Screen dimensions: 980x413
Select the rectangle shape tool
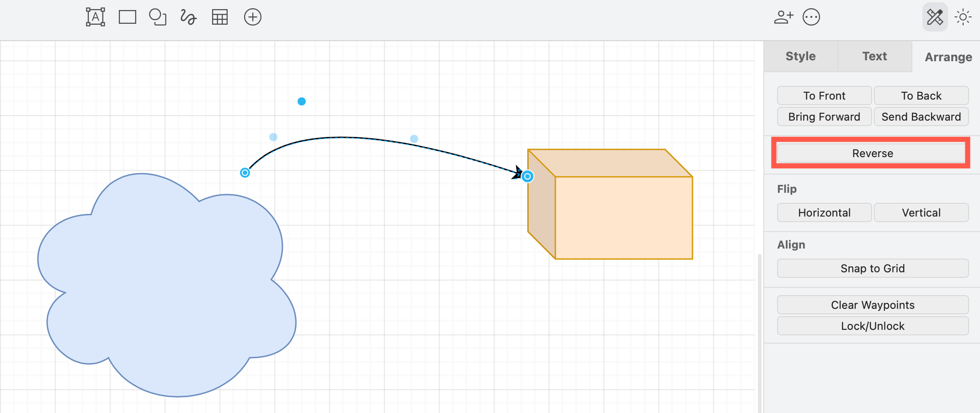pos(127,17)
